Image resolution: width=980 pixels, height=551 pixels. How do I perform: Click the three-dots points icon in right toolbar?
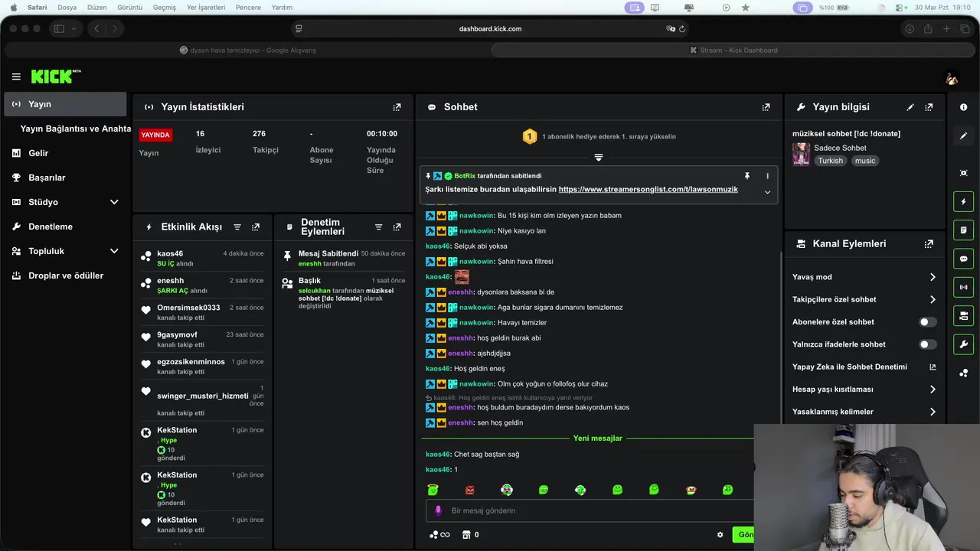963,373
